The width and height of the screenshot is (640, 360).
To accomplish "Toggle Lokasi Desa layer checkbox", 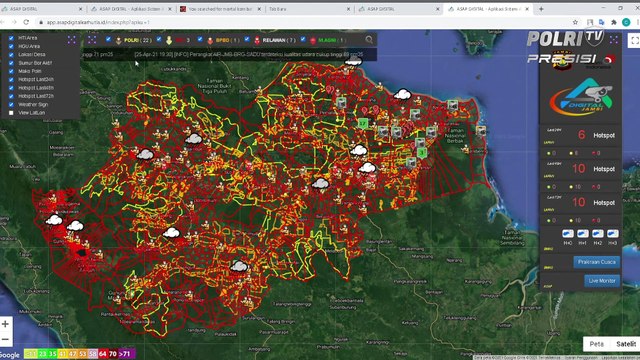I will pyautogui.click(x=11, y=55).
